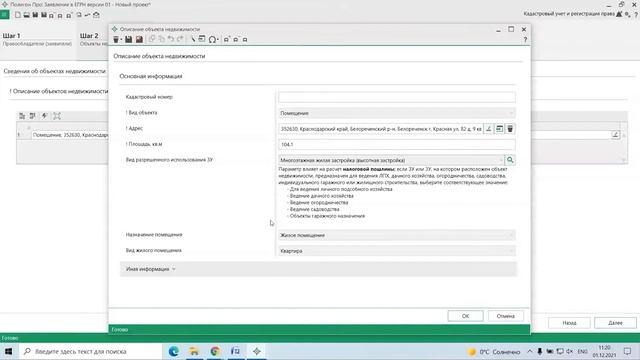The width and height of the screenshot is (640, 360).
Task: Click the Площадь field with 104.1
Action: [x=396, y=144]
